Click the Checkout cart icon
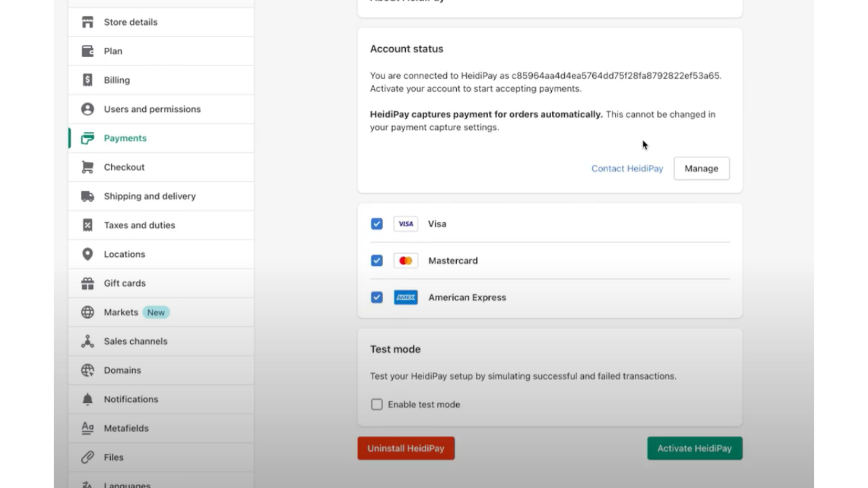The image size is (868, 488). (87, 167)
